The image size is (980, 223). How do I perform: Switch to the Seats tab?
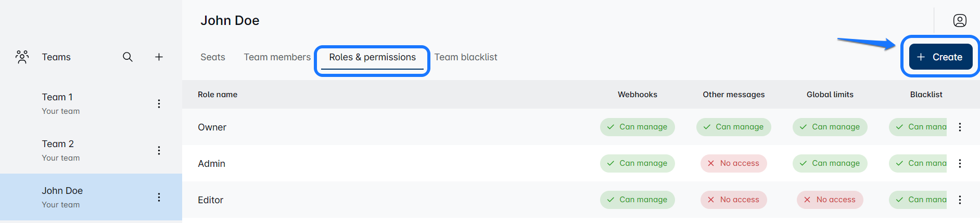tap(212, 57)
